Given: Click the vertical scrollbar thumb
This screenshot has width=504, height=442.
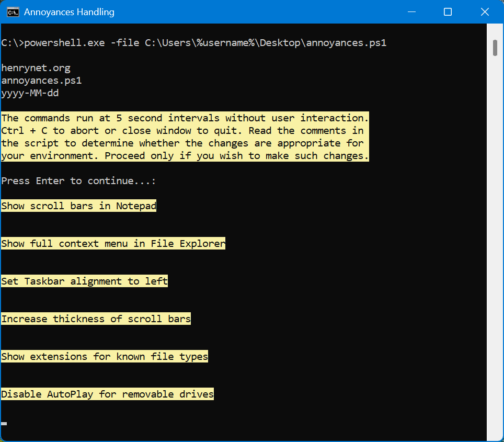Looking at the screenshot, I should click(x=495, y=47).
